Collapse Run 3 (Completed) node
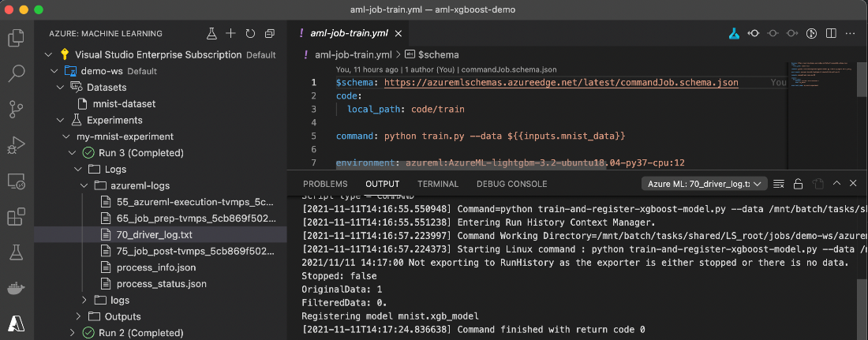The height and width of the screenshot is (340, 868). pos(72,153)
